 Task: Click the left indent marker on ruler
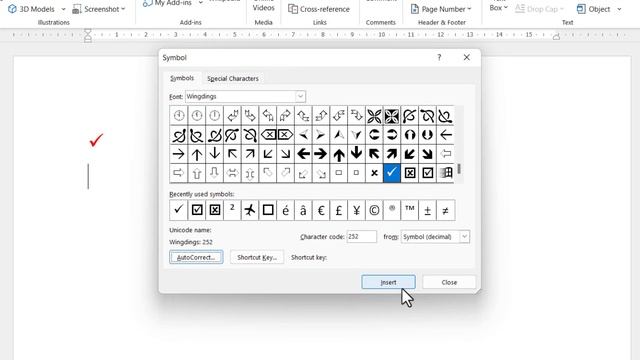(88, 36)
